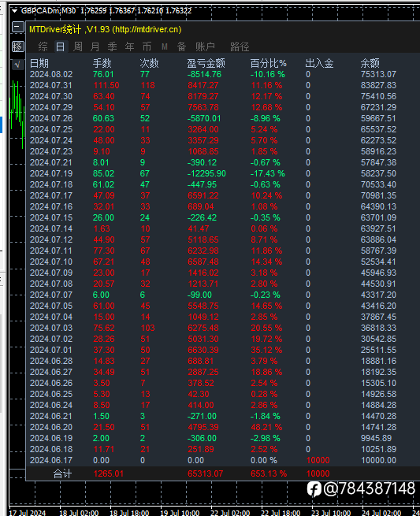The image size is (420, 516).
Task: Open the 季 quarterly tab
Action: point(112,46)
